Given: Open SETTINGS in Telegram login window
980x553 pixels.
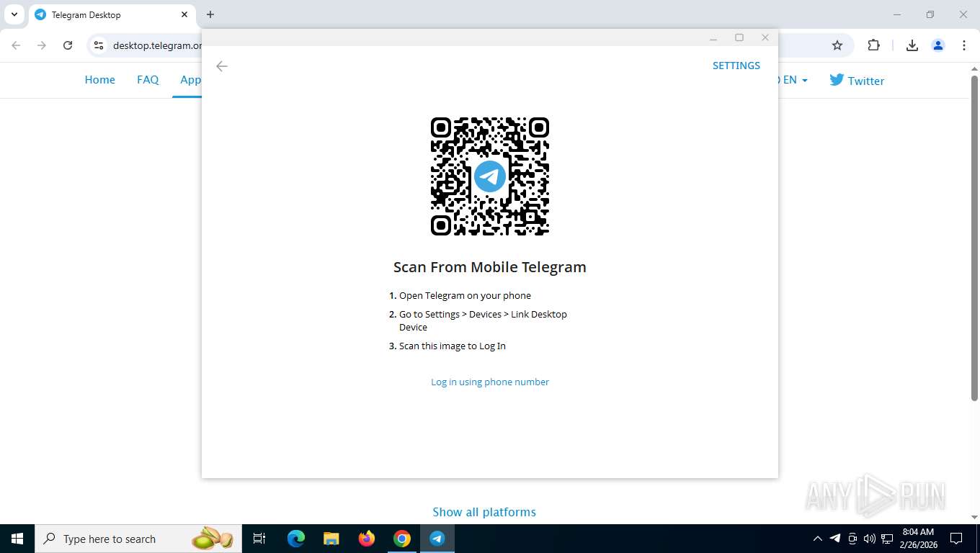Looking at the screenshot, I should (x=736, y=66).
